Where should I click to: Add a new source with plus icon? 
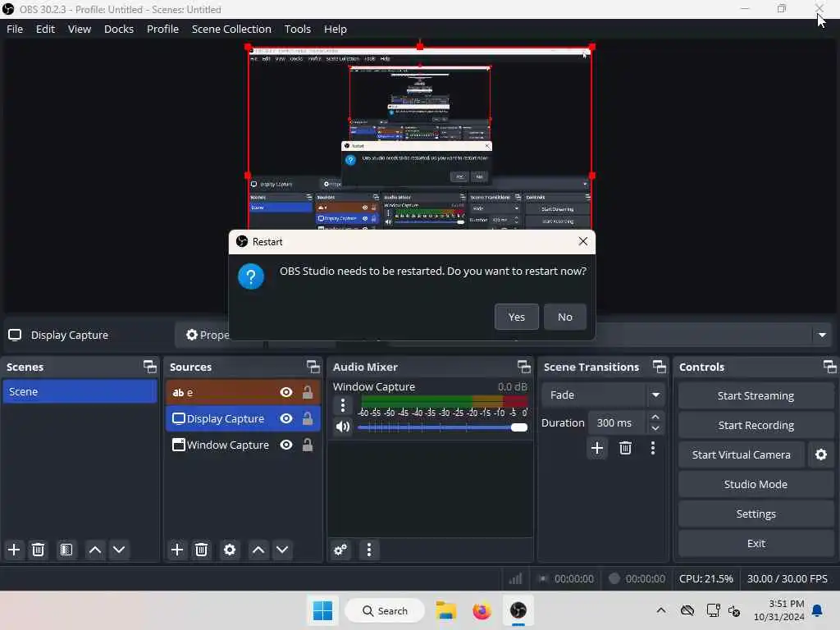click(x=177, y=550)
